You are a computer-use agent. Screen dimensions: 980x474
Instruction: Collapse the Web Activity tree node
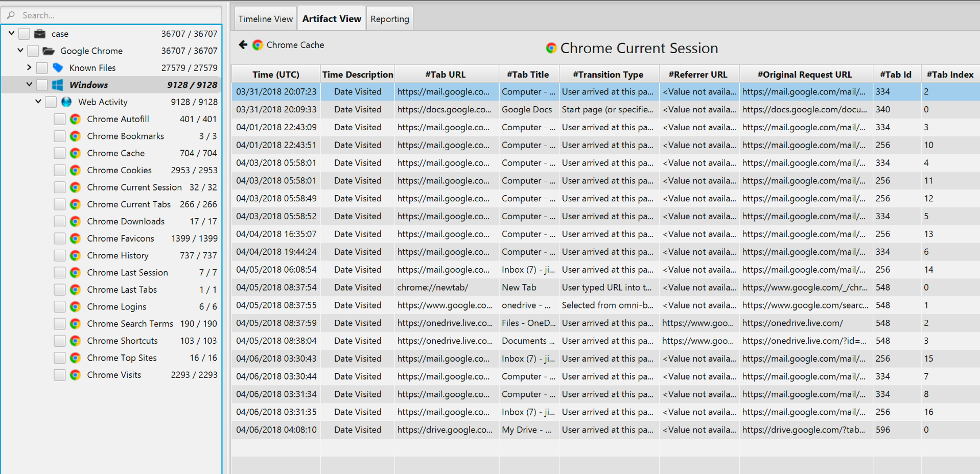click(x=38, y=102)
